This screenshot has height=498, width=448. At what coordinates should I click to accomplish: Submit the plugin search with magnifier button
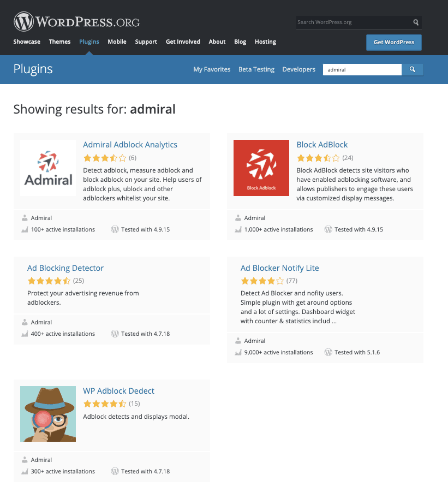[413, 69]
